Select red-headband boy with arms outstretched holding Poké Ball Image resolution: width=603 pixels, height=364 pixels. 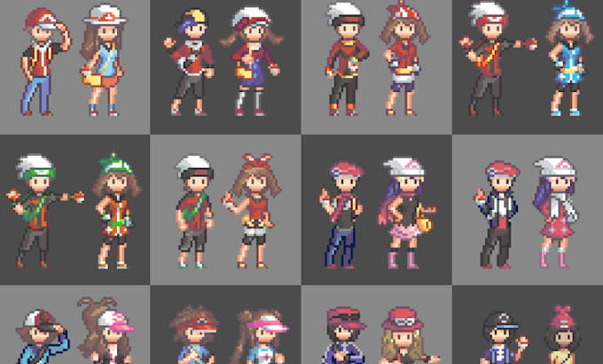point(497,59)
